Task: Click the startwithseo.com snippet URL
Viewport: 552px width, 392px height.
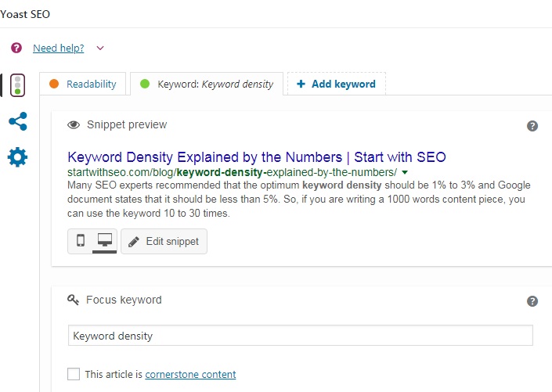Action: point(232,172)
